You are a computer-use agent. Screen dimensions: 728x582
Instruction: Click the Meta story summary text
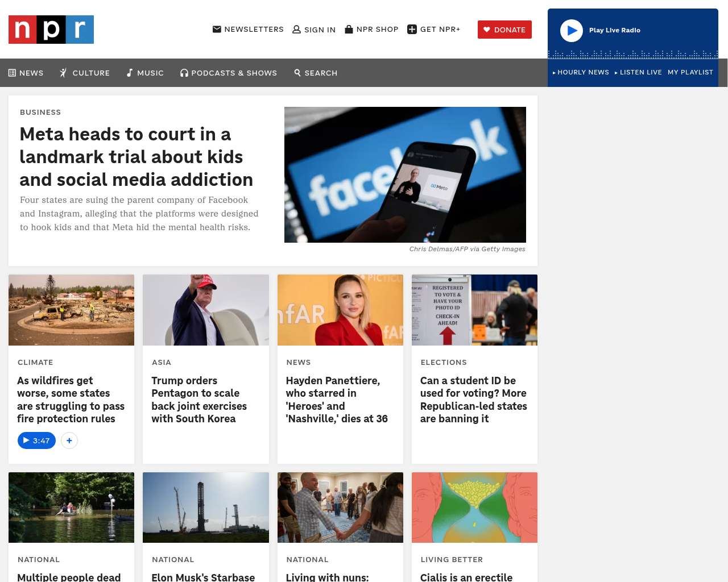click(139, 214)
